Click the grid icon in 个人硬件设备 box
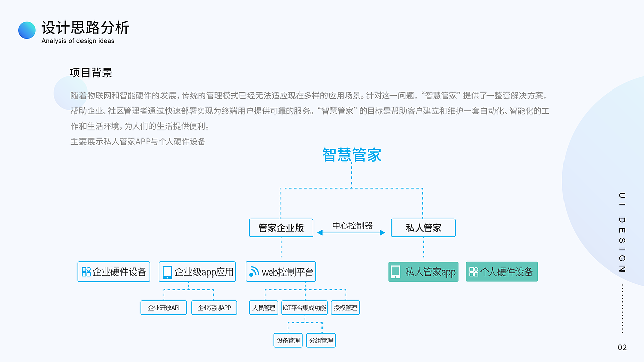This screenshot has height=362, width=644. coord(474,272)
